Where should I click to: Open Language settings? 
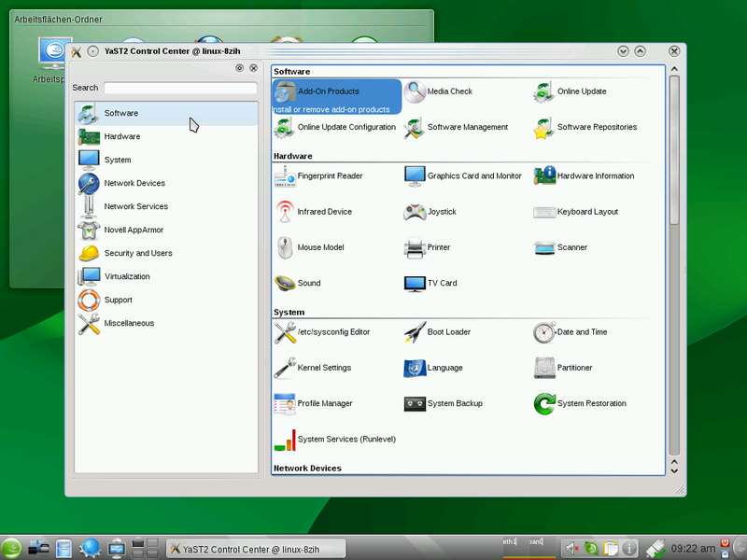tap(433, 368)
